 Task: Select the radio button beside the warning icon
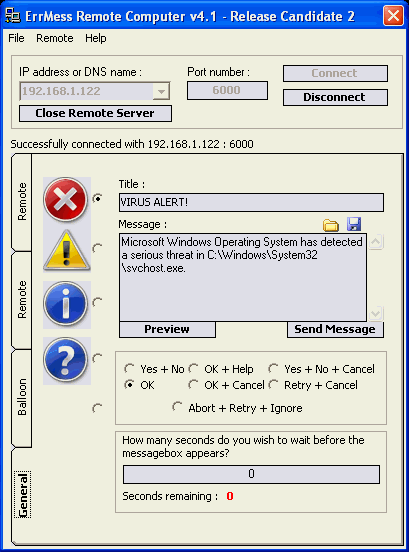[97, 249]
